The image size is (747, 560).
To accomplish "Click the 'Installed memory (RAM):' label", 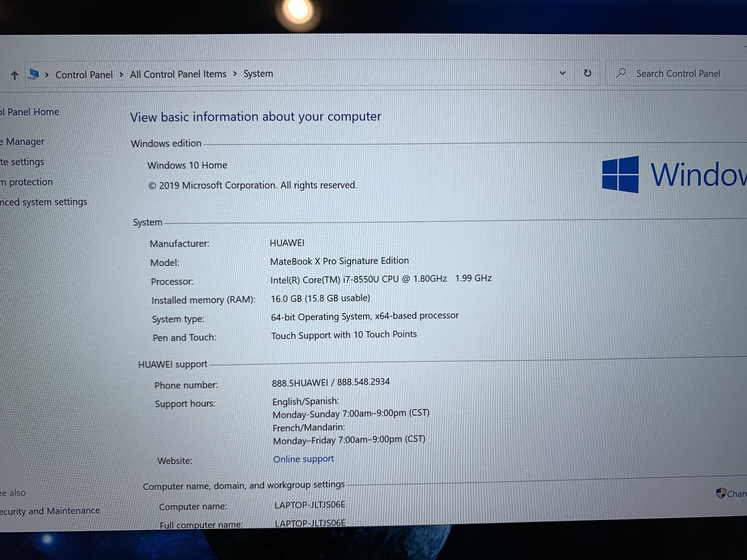I will pyautogui.click(x=203, y=300).
